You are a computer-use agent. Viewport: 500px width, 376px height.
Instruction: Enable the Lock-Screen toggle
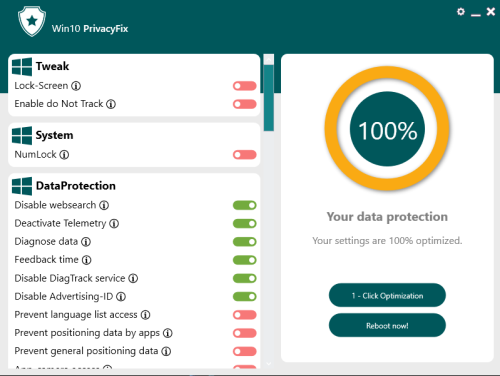tap(245, 86)
